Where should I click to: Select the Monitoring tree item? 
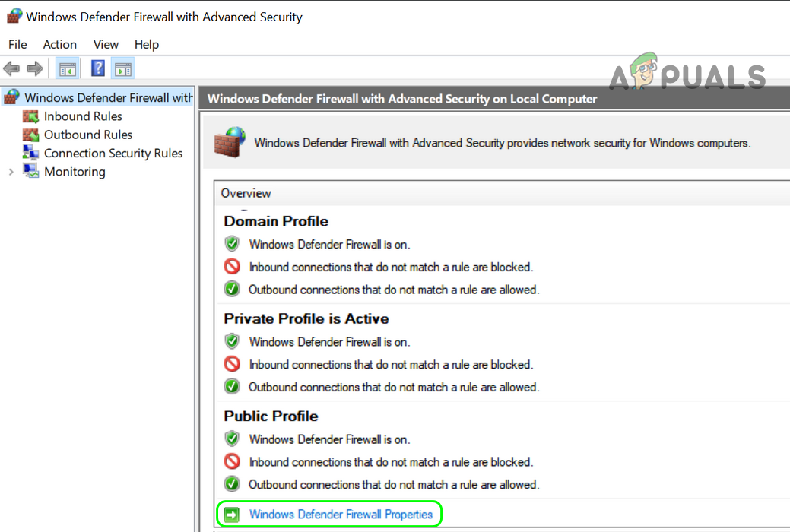(x=75, y=172)
